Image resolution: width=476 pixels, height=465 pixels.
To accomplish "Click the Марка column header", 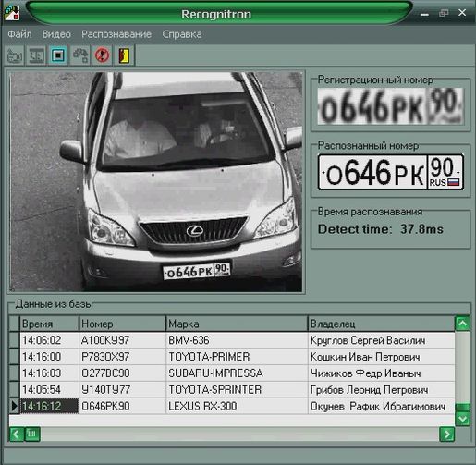I will 237,324.
